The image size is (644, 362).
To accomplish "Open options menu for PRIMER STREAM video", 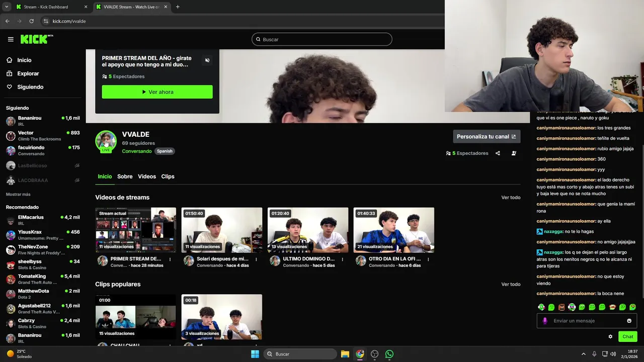I will pyautogui.click(x=170, y=259).
